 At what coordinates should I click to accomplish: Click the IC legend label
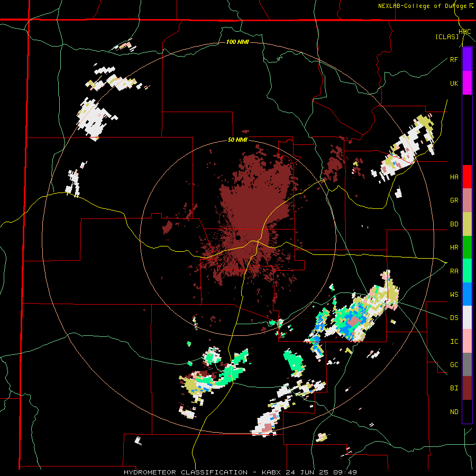[454, 342]
